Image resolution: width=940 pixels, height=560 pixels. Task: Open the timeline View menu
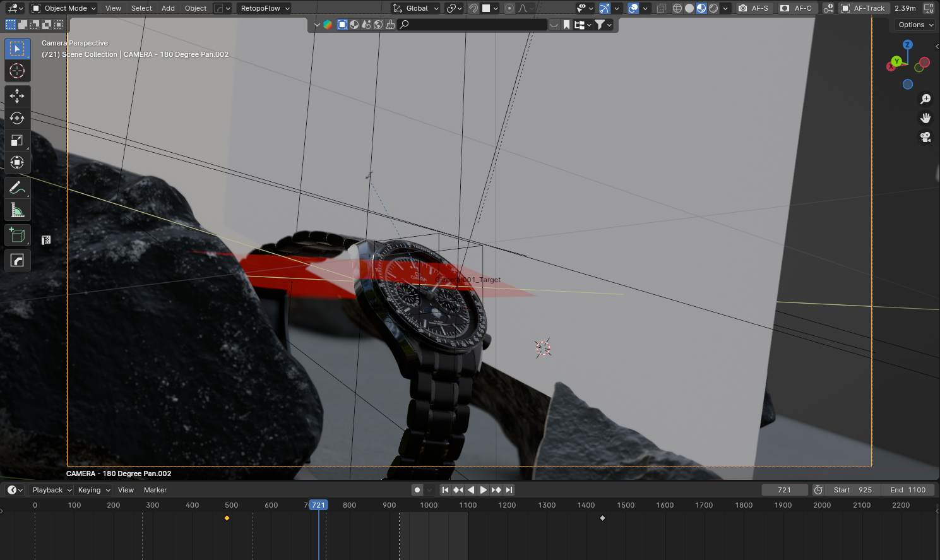pyautogui.click(x=126, y=490)
